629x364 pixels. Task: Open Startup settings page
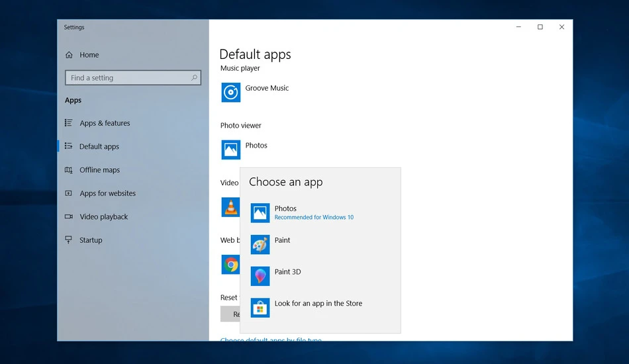[91, 240]
